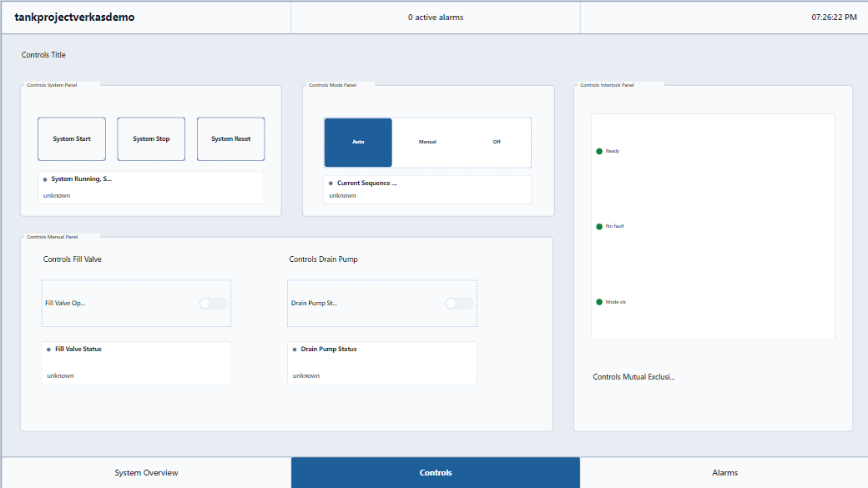Click the Current Sequence ... label
The height and width of the screenshot is (488, 868).
pyautogui.click(x=366, y=184)
